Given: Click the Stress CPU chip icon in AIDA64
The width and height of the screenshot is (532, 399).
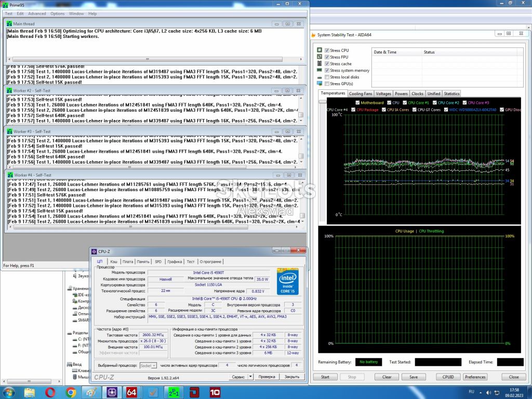Looking at the screenshot, I should pos(320,50).
